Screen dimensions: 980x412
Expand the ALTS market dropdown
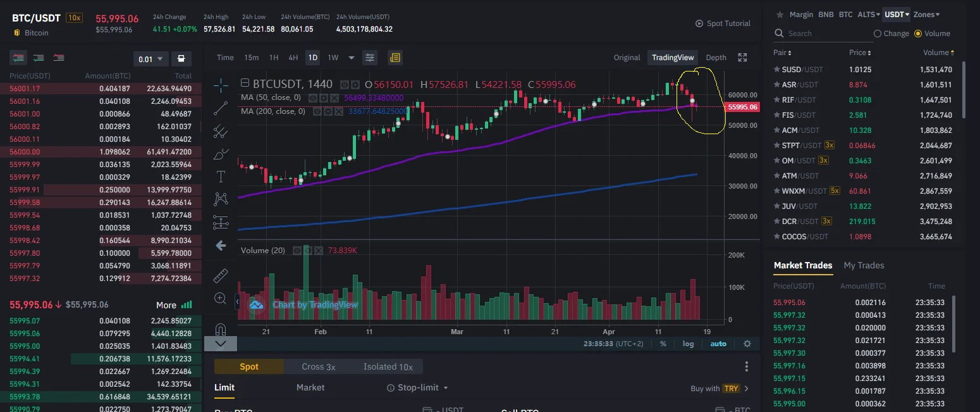point(869,15)
